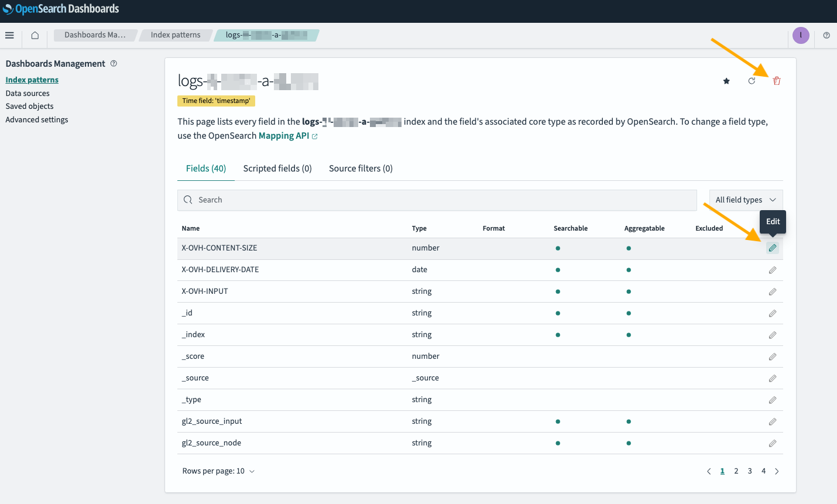
Task: Open the Source filters tab
Action: (x=361, y=169)
